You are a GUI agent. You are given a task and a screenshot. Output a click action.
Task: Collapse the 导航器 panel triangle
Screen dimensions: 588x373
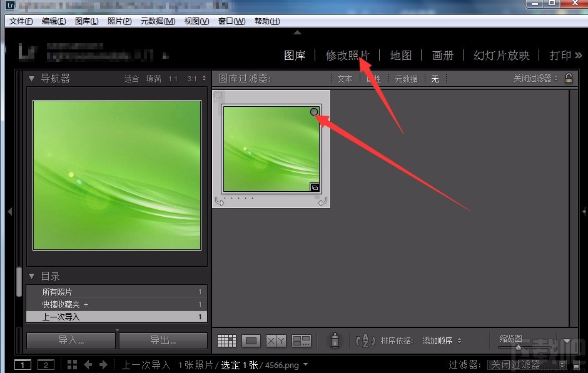tap(31, 78)
